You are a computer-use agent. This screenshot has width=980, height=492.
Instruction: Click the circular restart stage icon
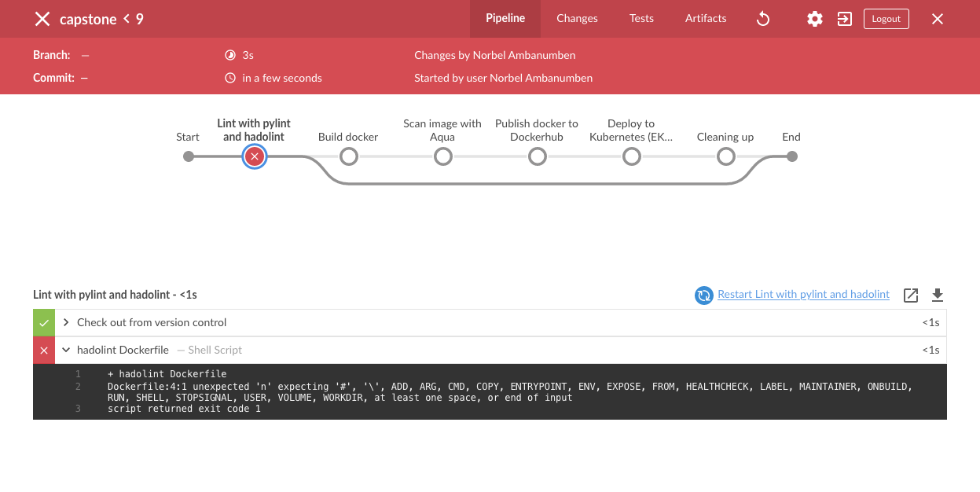[x=703, y=295]
